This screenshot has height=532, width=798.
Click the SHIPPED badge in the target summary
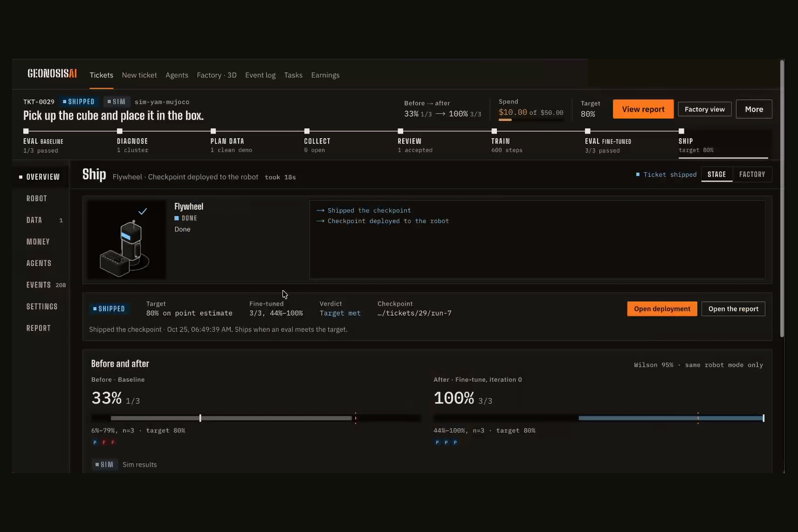(109, 309)
